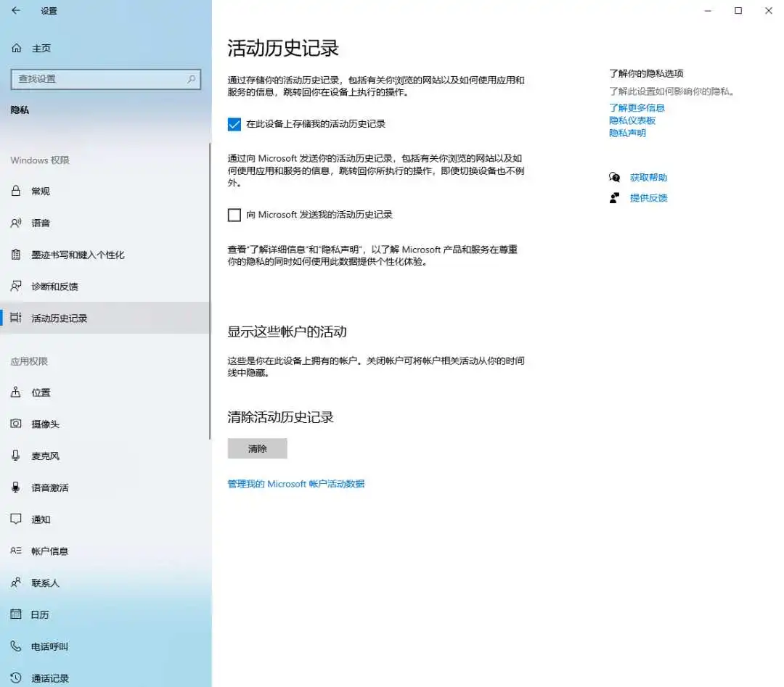784x687 pixels.
Task: Click the 了解更多信息 link
Action: pyautogui.click(x=637, y=108)
